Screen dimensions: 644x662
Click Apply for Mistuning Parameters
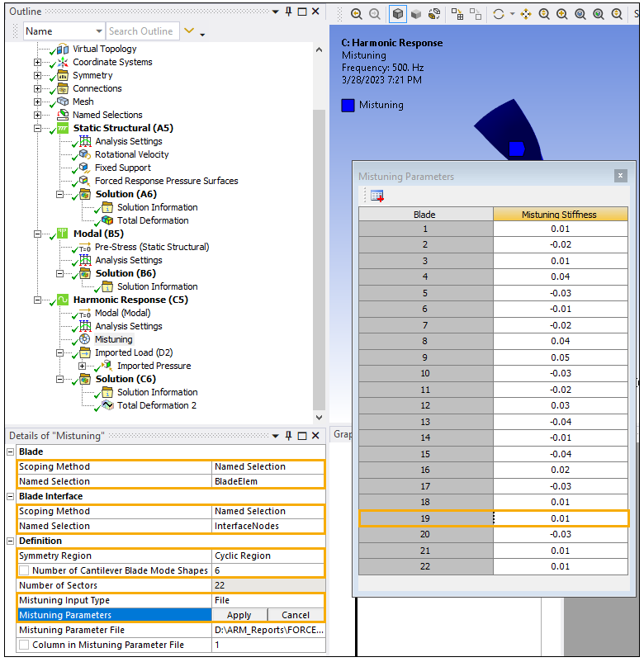pyautogui.click(x=239, y=615)
